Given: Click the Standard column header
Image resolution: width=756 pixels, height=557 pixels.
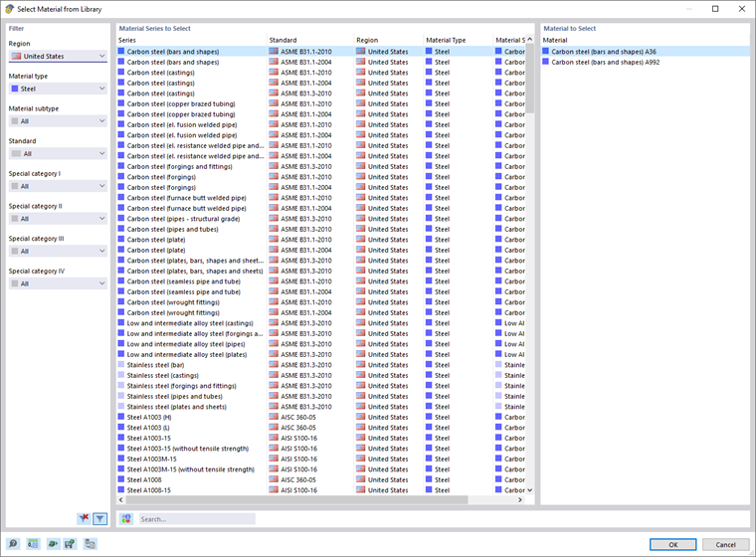Looking at the screenshot, I should pyautogui.click(x=310, y=40).
